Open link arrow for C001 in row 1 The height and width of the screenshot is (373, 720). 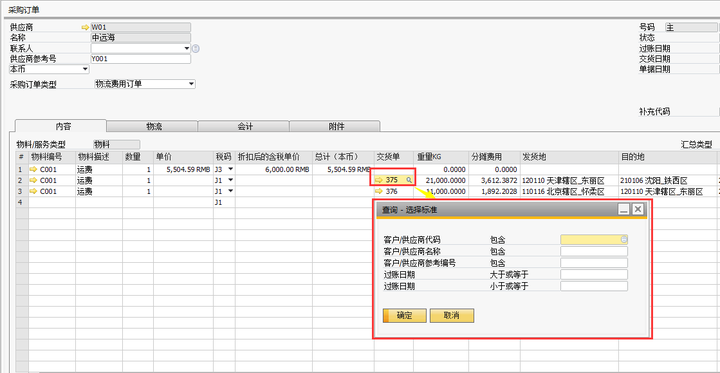coord(34,170)
